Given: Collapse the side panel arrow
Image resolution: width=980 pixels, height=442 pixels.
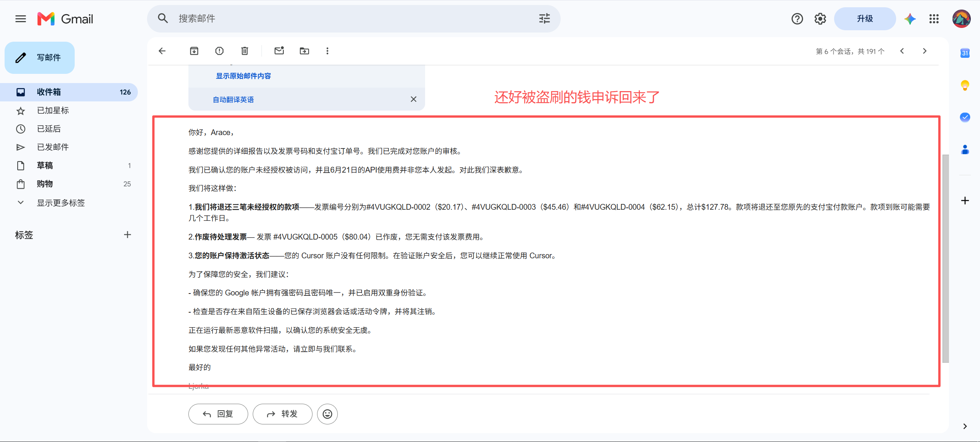Looking at the screenshot, I should (x=965, y=426).
